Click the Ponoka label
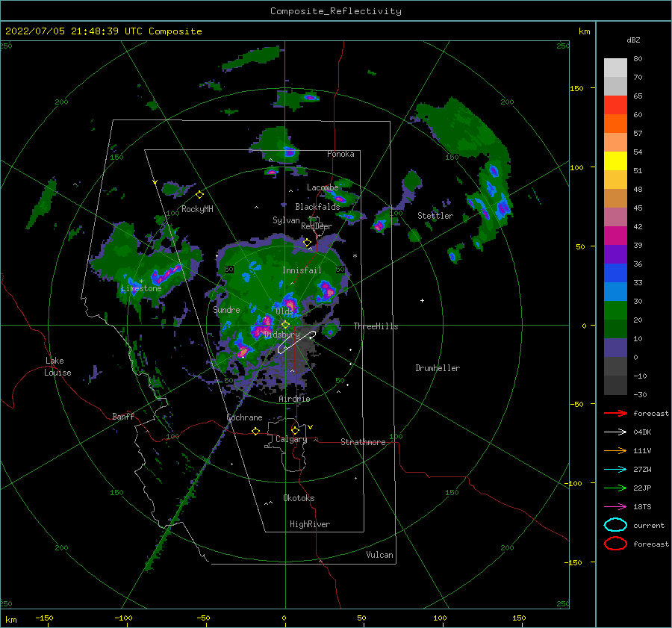The height and width of the screenshot is (628, 672). pos(340,154)
